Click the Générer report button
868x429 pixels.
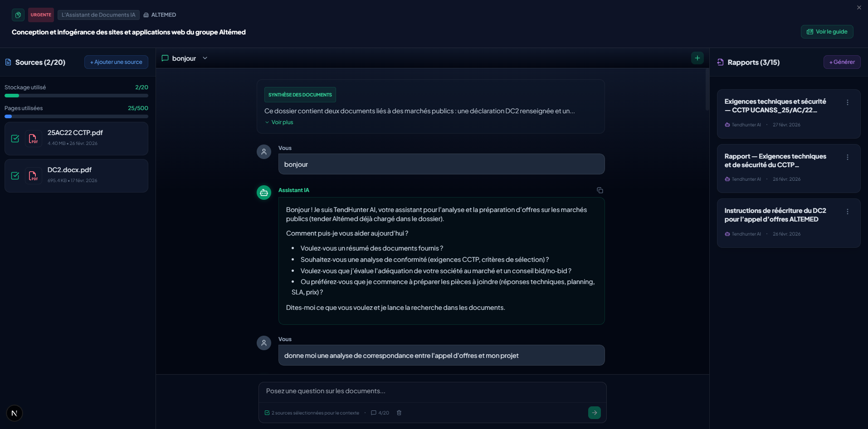pos(842,62)
